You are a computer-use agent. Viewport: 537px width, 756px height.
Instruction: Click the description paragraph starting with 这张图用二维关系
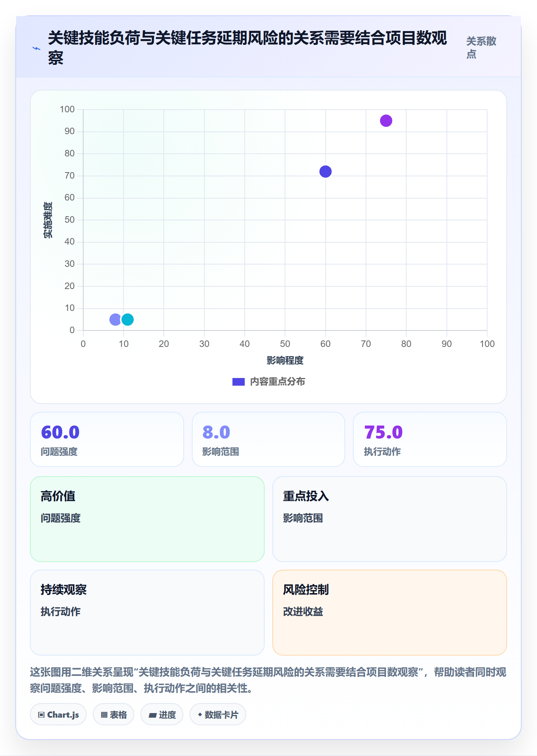coord(268,680)
